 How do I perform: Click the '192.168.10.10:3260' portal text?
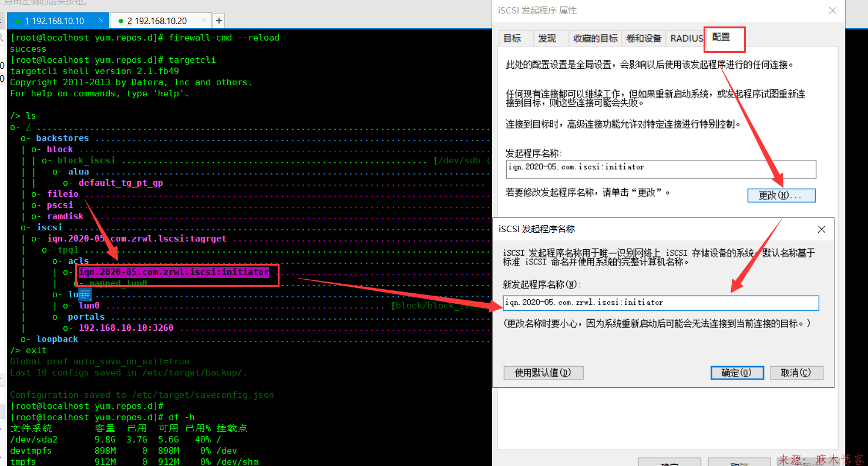coord(126,328)
